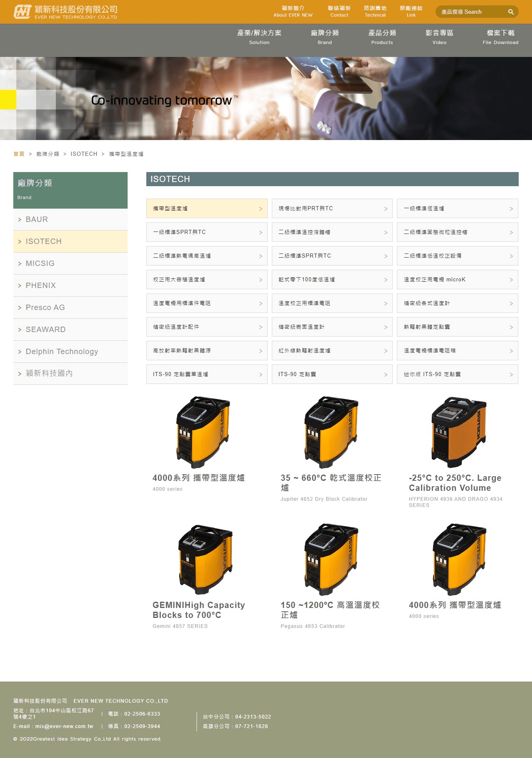532x758 pixels.
Task: Select SEAWARD brand in sidebar
Action: [x=70, y=330]
